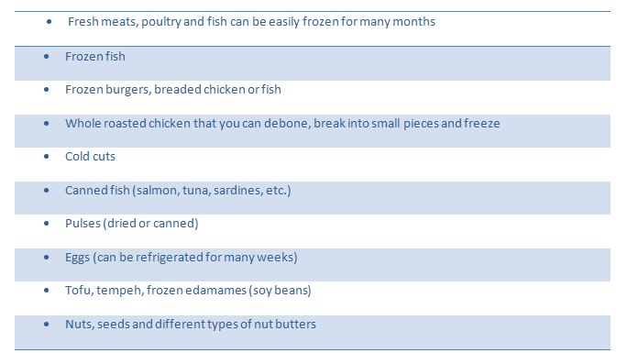Screen dimensions: 628x364
Task: Click the 'Fresh meats, poultry and fish' line
Action: tap(251, 22)
